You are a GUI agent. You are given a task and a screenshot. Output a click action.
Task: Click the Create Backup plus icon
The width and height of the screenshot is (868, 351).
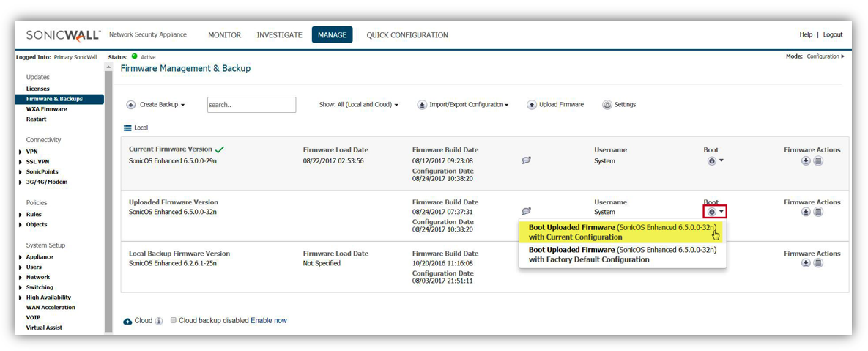pos(131,105)
